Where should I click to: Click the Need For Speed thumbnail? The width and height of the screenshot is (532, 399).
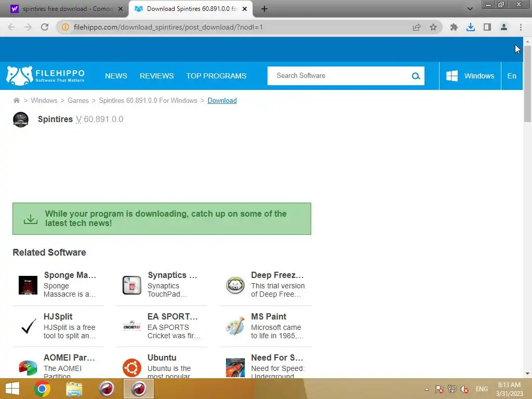235,368
